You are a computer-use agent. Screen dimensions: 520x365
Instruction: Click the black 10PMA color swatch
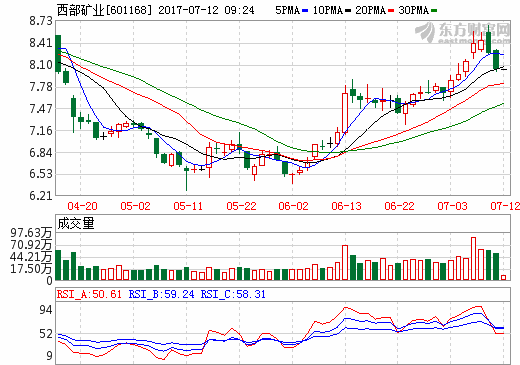pos(348,11)
